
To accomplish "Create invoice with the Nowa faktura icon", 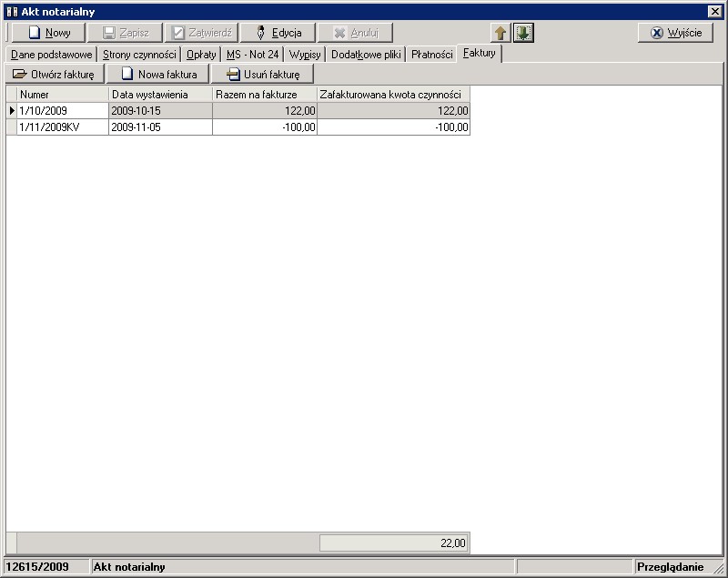I will 128,74.
